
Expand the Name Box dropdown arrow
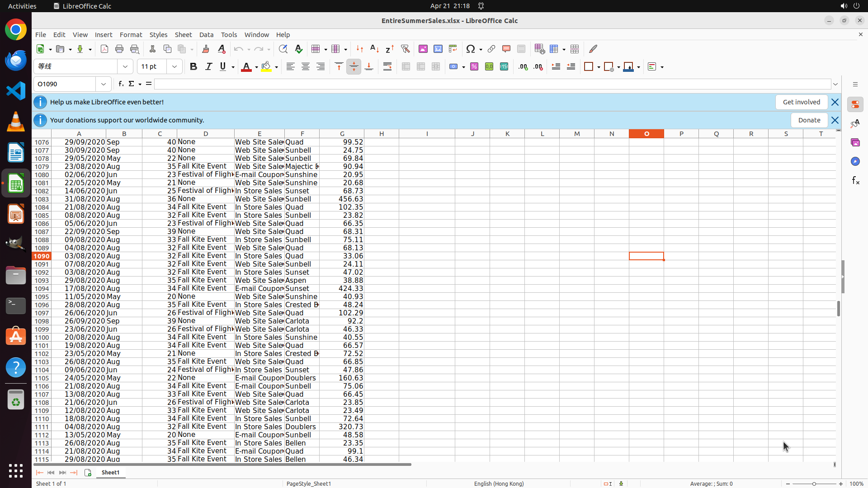[x=104, y=84]
